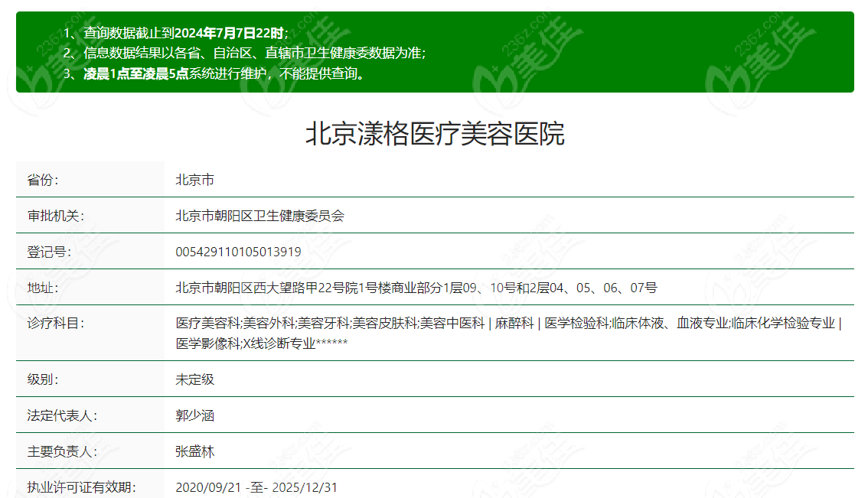Screen dimensions: 868x498
Task: Click the level value 未定级
Action: tap(195, 379)
